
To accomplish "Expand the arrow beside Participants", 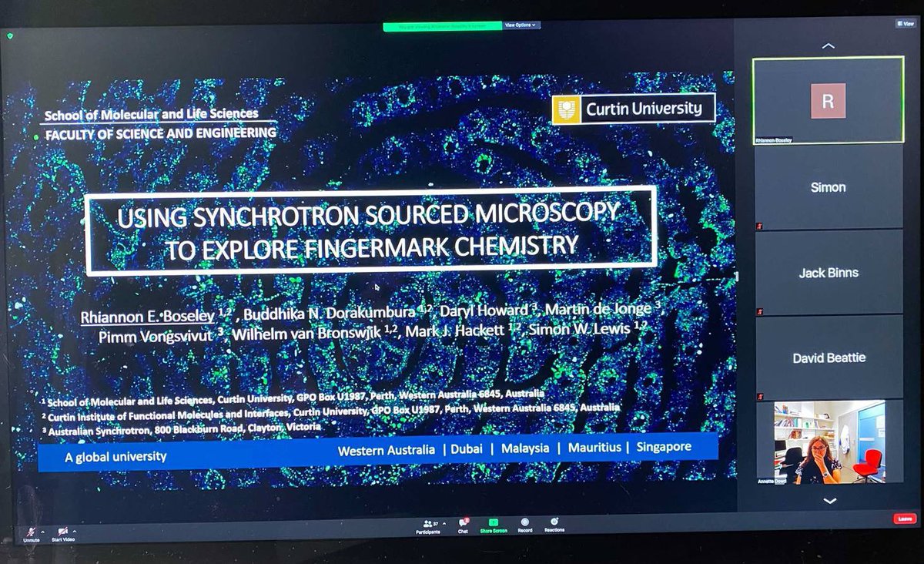I will (443, 523).
